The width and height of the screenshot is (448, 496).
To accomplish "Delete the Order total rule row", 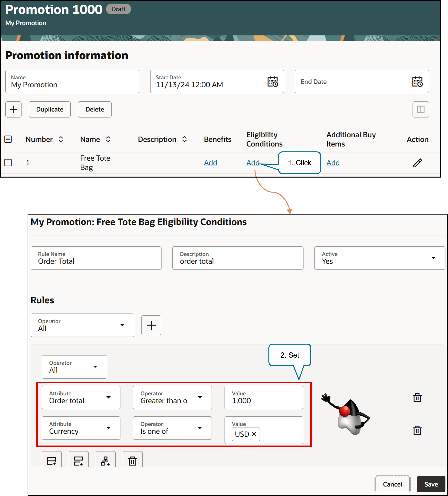I will (x=417, y=397).
